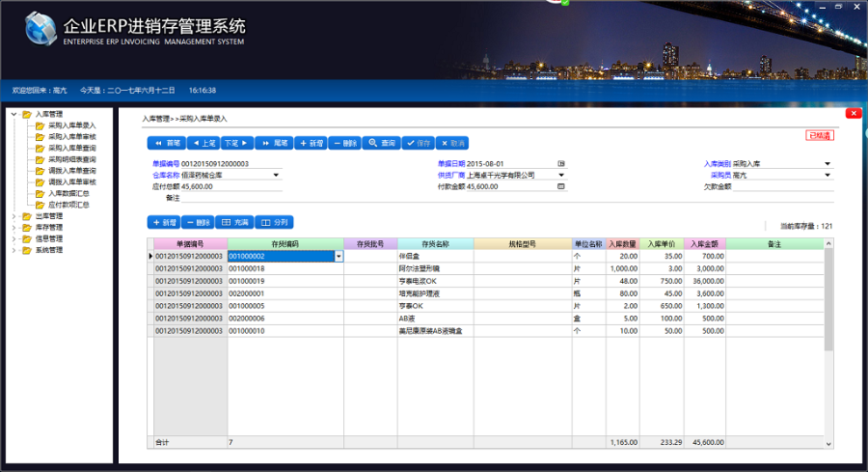Expand the 系统管理 tree node
This screenshot has width=868, height=472.
[14, 250]
